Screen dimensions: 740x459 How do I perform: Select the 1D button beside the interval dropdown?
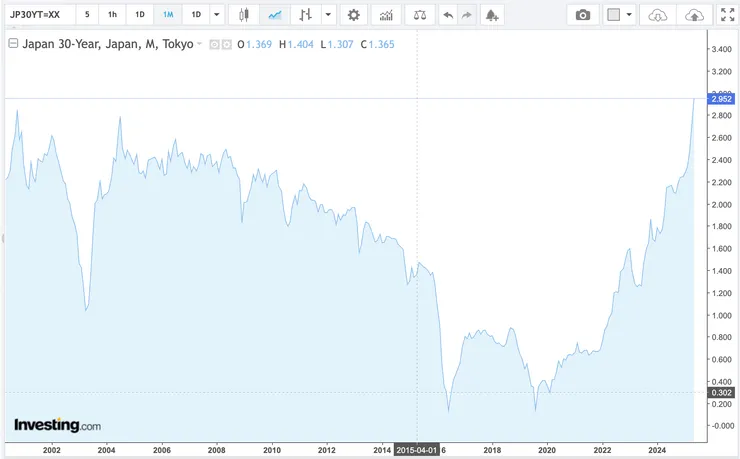coord(196,15)
